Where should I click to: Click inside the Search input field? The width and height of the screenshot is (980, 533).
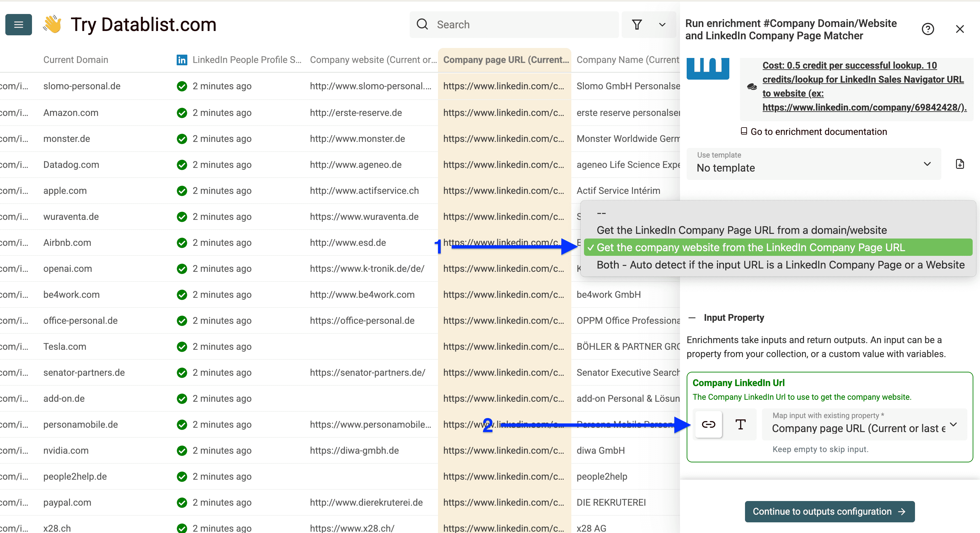[514, 24]
